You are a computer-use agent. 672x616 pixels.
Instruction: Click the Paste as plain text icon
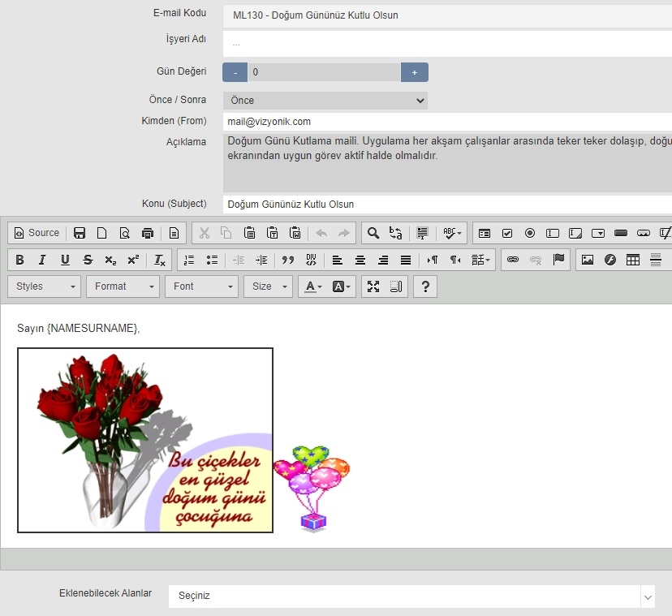(272, 233)
